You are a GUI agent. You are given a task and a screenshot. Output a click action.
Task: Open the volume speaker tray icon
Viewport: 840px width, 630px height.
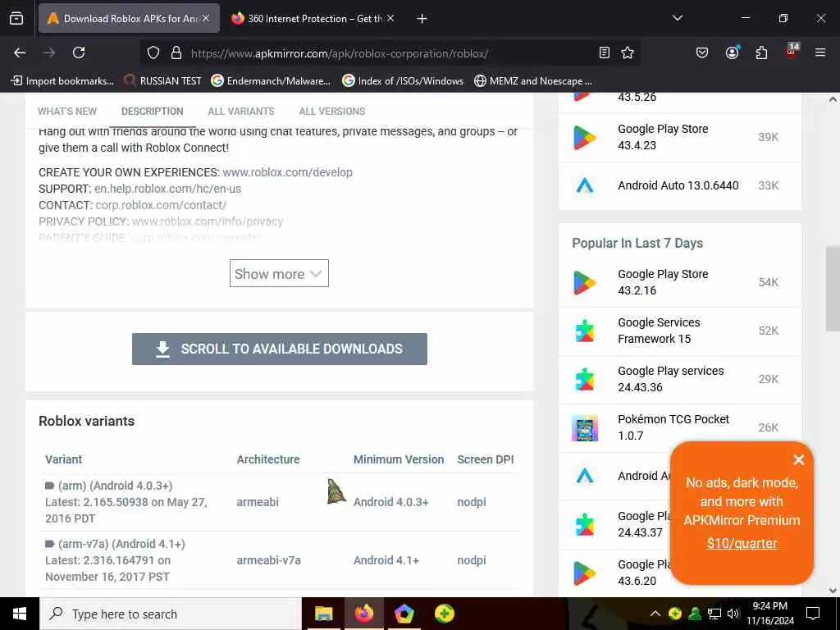733,614
